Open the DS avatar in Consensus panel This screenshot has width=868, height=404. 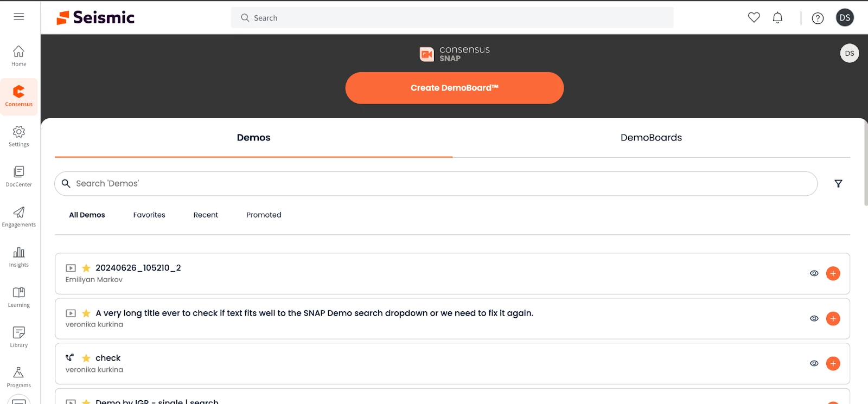(850, 53)
